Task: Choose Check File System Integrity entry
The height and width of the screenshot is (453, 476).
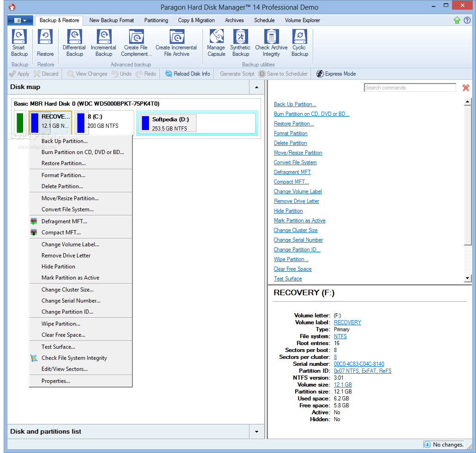Action: click(81, 358)
